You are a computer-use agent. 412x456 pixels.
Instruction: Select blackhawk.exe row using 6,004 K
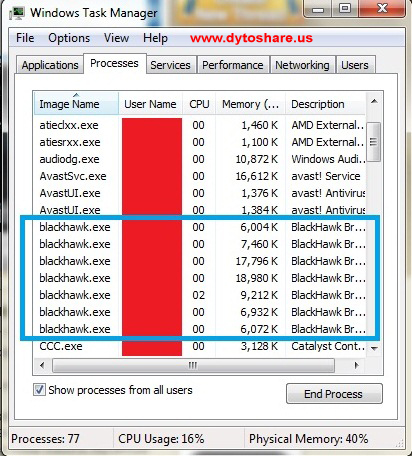(200, 227)
